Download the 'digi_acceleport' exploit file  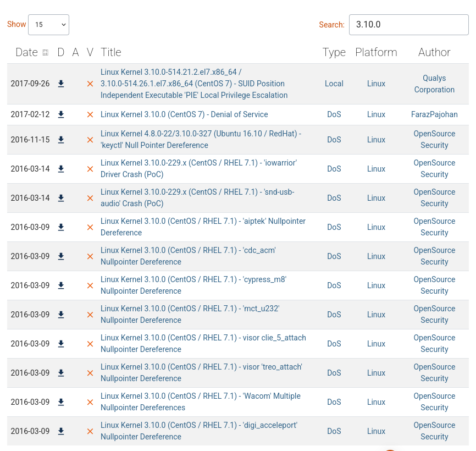pyautogui.click(x=61, y=431)
